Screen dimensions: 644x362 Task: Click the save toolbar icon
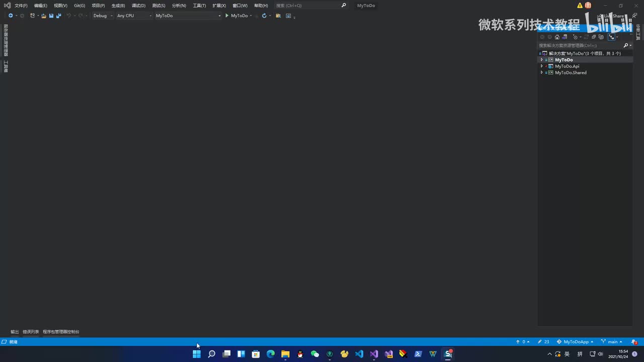pos(51,16)
